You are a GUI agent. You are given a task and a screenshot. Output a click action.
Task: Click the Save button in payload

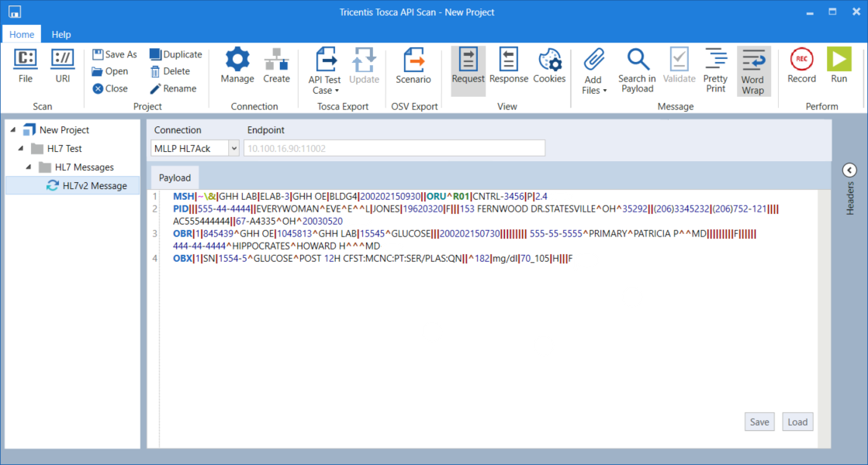[x=759, y=422]
